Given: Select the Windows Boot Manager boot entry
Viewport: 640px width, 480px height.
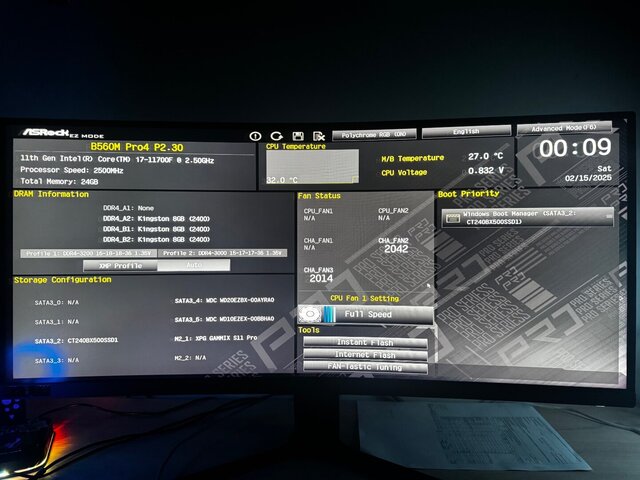Looking at the screenshot, I should (x=526, y=217).
